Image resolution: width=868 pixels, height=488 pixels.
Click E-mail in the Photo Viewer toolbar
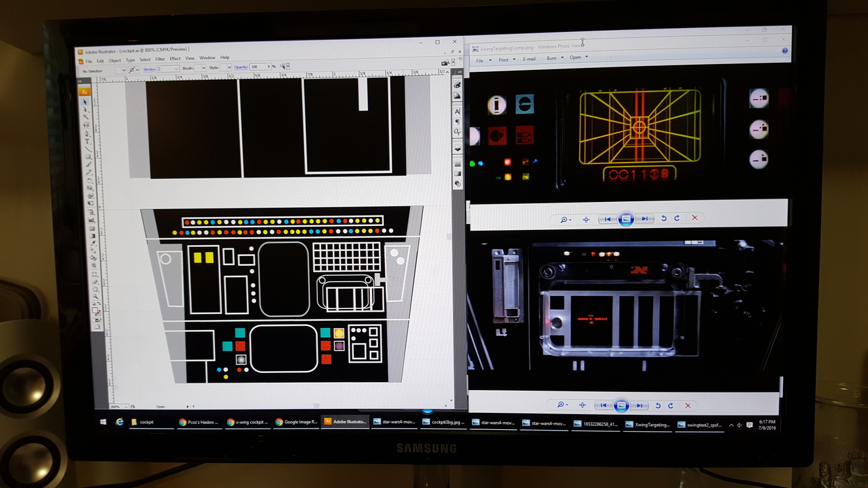point(529,59)
